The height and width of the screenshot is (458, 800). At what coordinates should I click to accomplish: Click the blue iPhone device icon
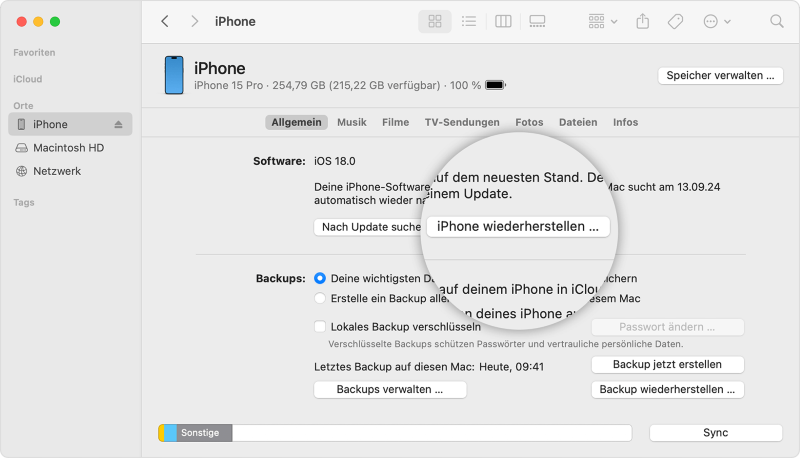(174, 75)
